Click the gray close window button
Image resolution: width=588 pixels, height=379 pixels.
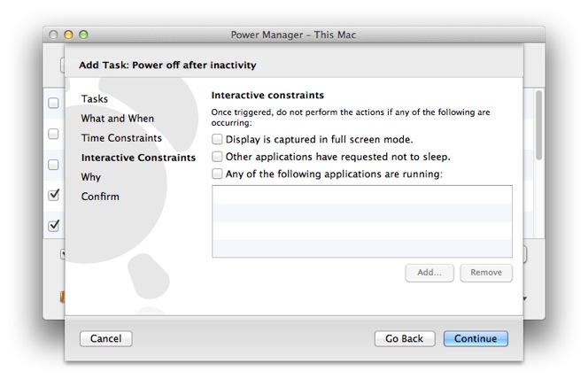(53, 35)
